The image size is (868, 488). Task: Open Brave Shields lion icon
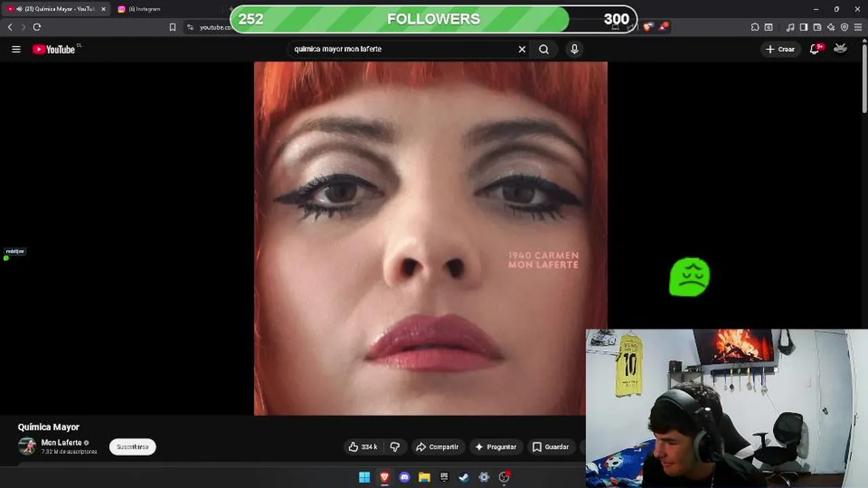[648, 27]
